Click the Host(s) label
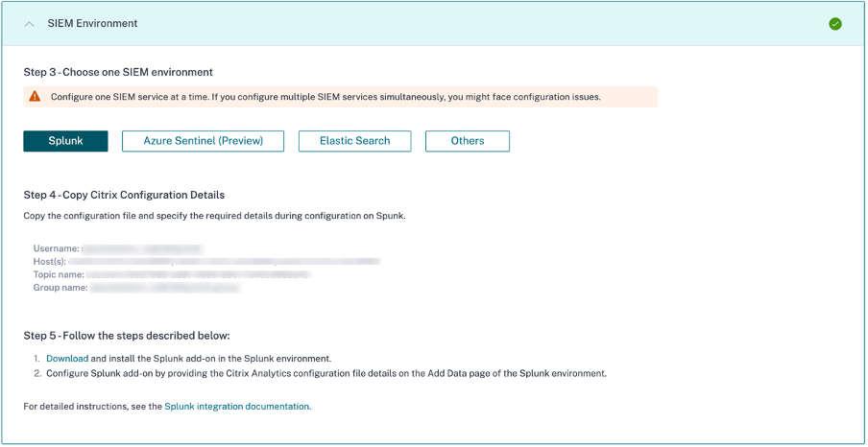This screenshot has width=868, height=447. pos(50,261)
